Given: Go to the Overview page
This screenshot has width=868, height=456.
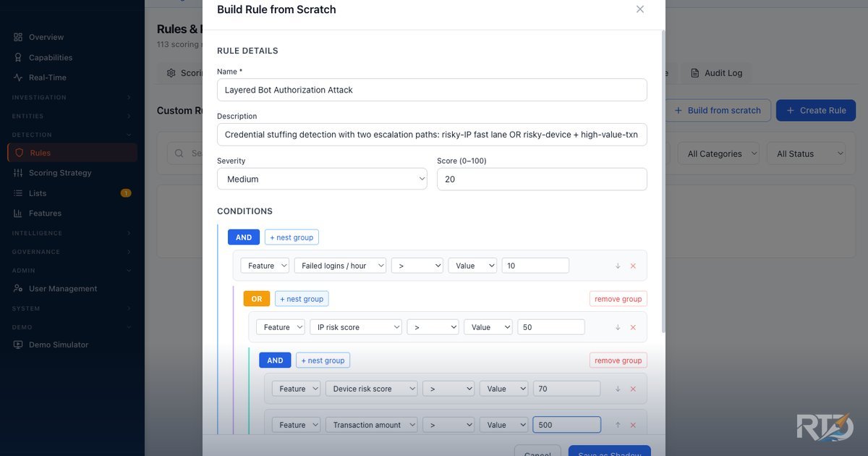Looking at the screenshot, I should (46, 36).
